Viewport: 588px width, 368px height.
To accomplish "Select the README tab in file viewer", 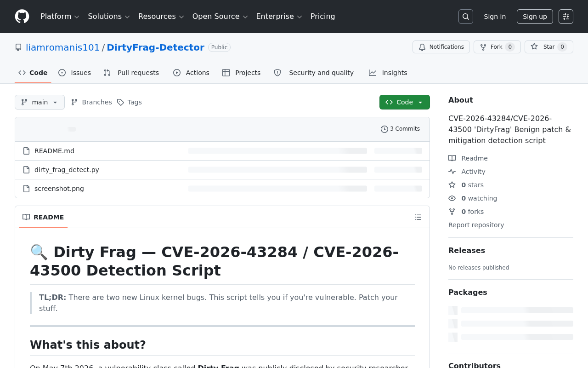I will pos(43,217).
